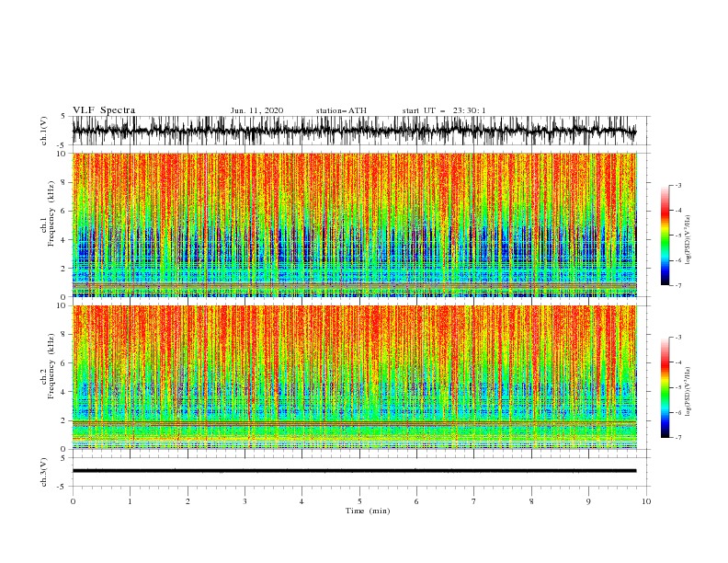Click the "Time (min)" axis title
This screenshot has width=728, height=563.
point(368,511)
